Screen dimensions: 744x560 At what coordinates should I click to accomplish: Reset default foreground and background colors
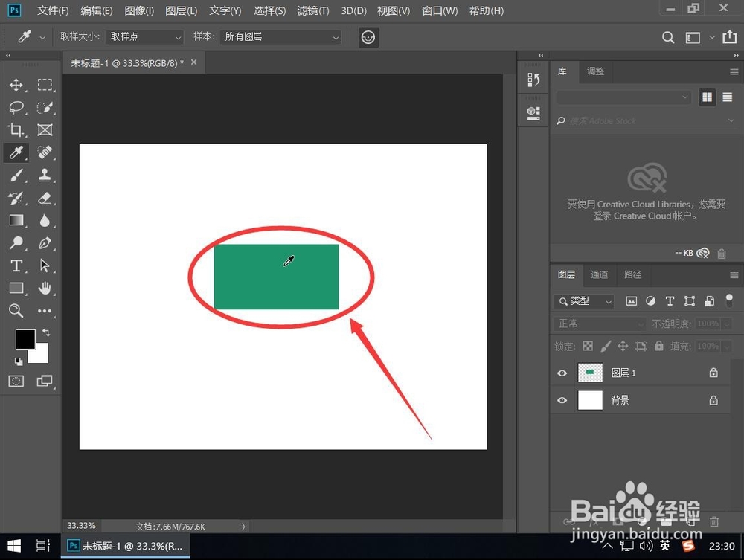[x=19, y=361]
